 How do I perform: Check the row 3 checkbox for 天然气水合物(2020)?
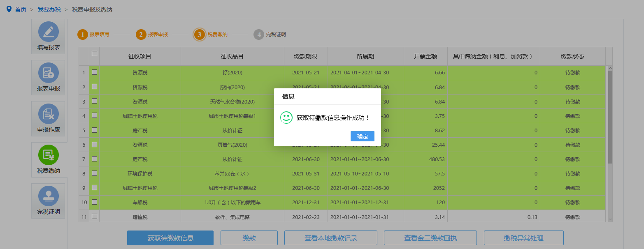94,101
